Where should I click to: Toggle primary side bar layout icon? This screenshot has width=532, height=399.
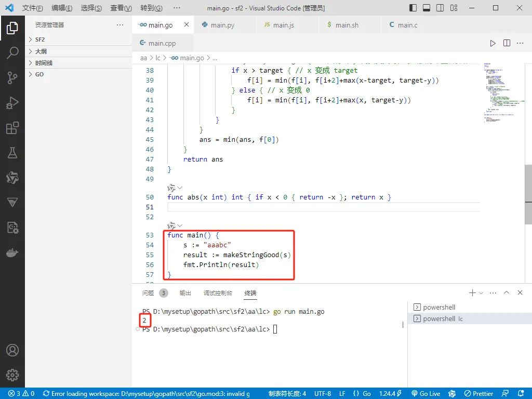coord(413,8)
